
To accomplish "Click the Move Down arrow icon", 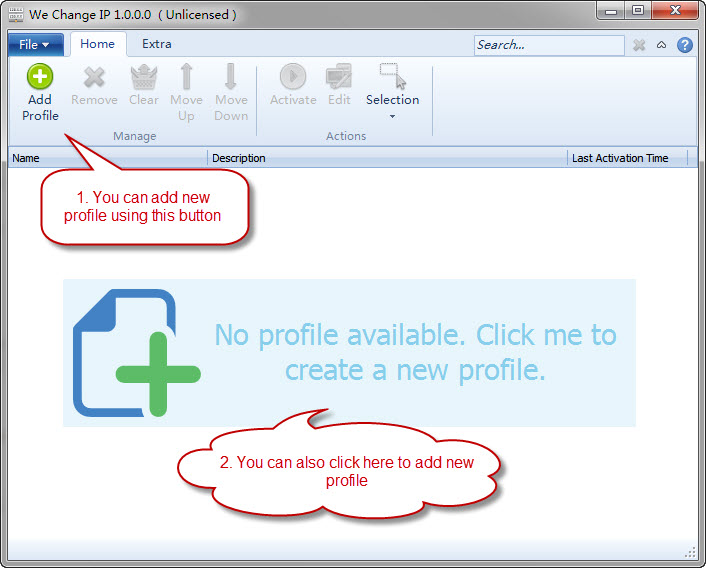I will tap(231, 76).
